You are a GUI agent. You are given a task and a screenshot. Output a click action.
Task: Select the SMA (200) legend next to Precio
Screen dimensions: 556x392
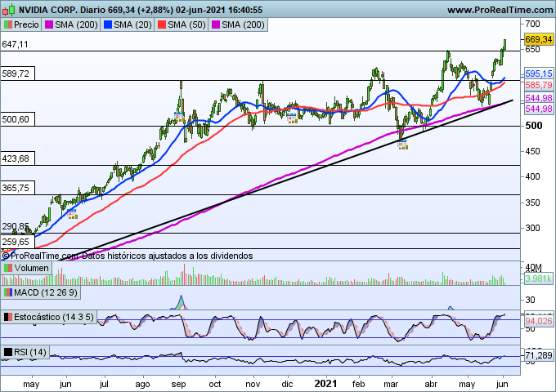point(71,24)
